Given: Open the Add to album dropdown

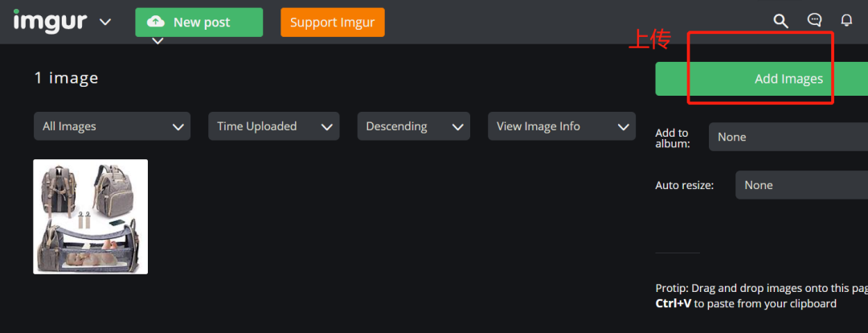Looking at the screenshot, I should click(x=788, y=137).
